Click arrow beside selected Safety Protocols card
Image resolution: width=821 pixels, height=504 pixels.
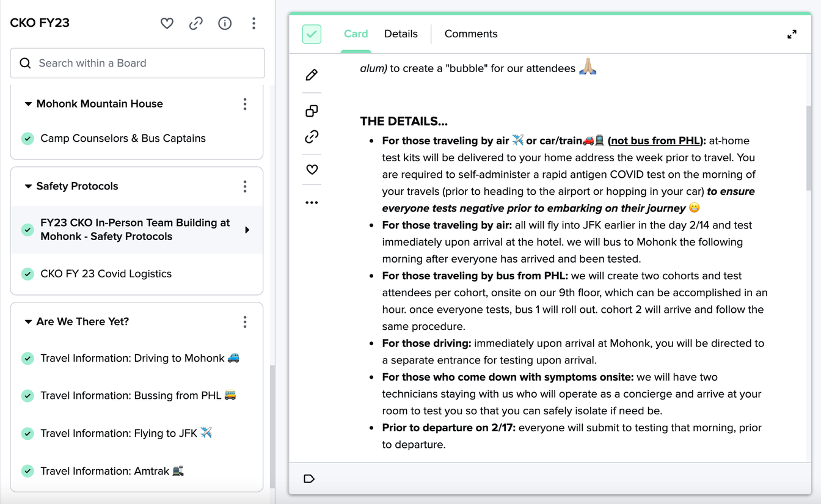pyautogui.click(x=247, y=230)
